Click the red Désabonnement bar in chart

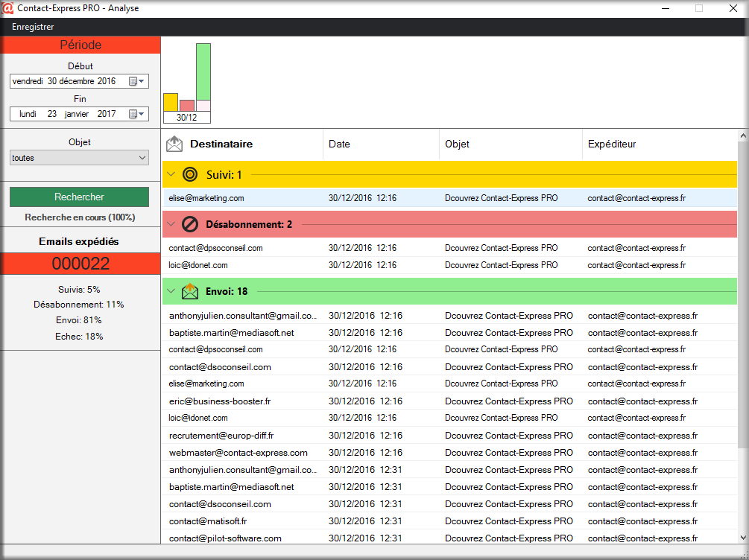click(187, 106)
